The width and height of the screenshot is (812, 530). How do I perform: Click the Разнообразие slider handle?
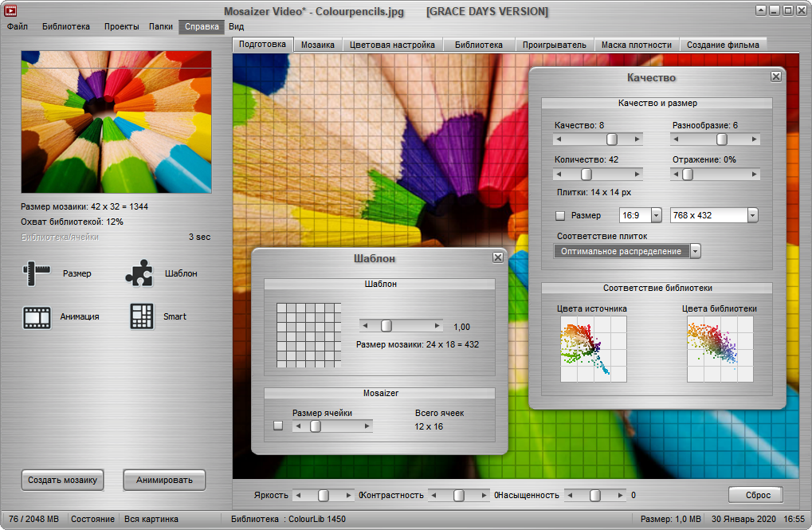722,139
